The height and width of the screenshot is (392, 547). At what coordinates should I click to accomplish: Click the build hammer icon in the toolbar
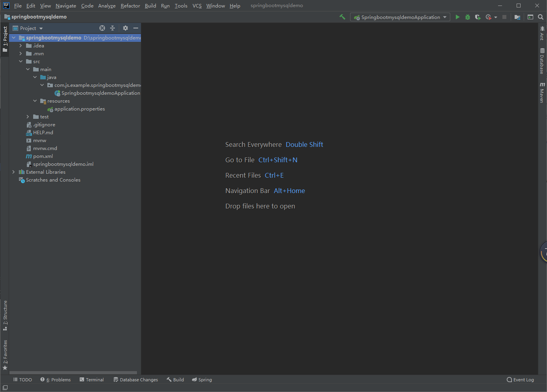coord(342,17)
